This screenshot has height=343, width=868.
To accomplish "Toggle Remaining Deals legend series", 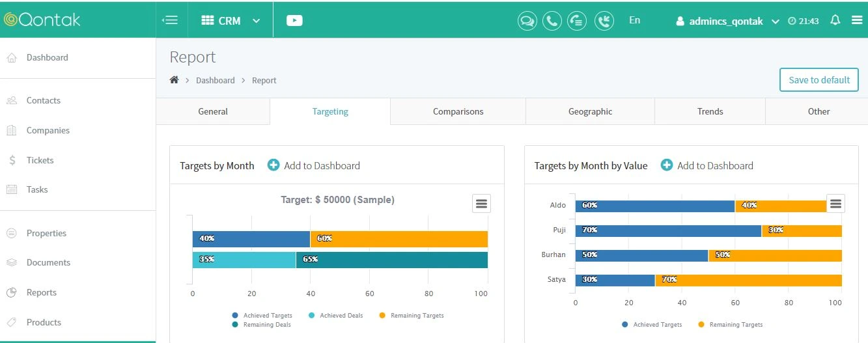I will click(x=261, y=324).
